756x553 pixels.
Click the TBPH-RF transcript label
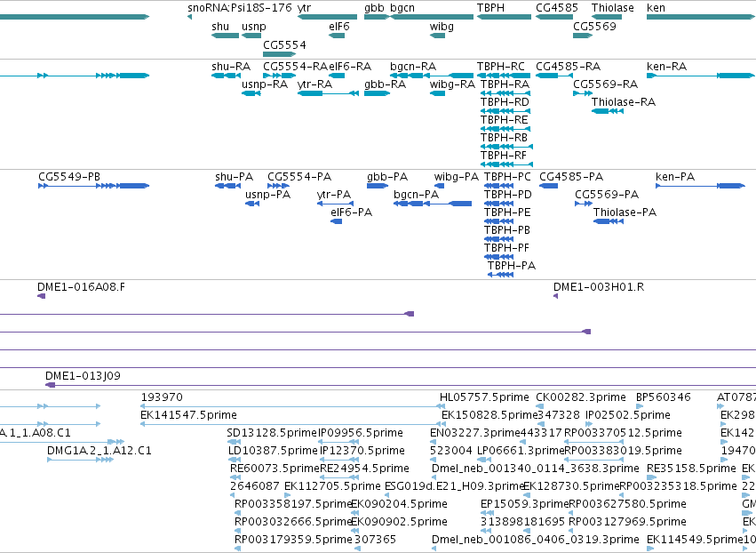coord(504,156)
